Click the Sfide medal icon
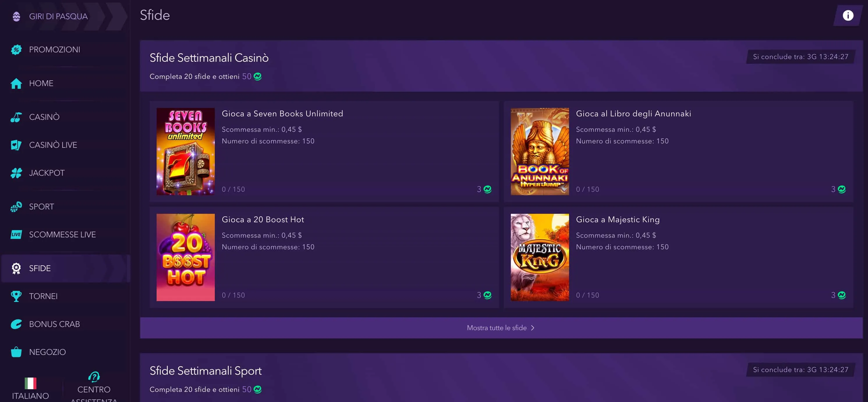The width and height of the screenshot is (868, 402). tap(16, 268)
